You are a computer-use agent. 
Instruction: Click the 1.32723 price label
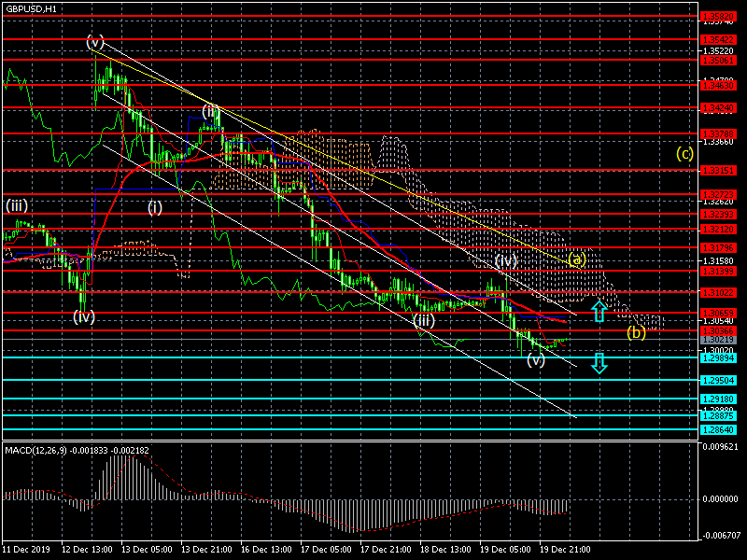pyautogui.click(x=718, y=194)
